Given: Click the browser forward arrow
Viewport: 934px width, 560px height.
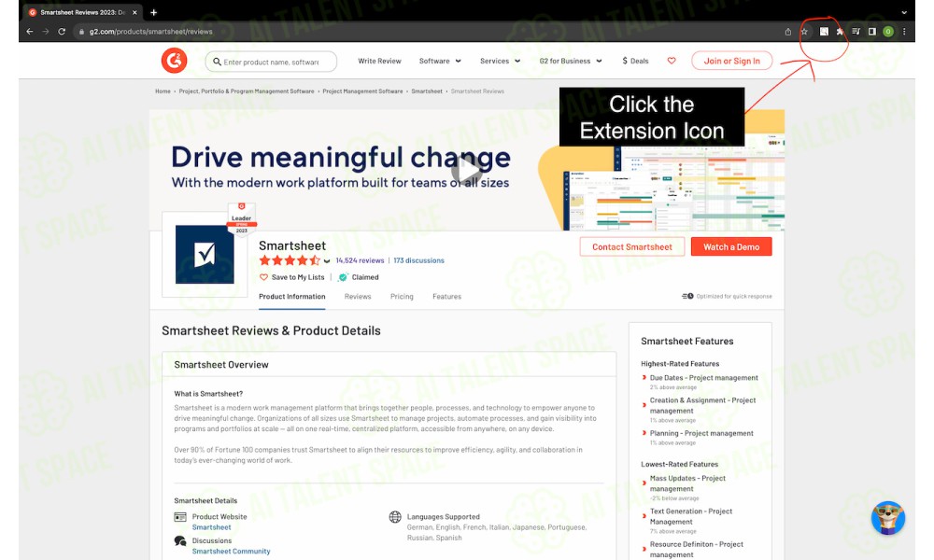Looking at the screenshot, I should (45, 32).
